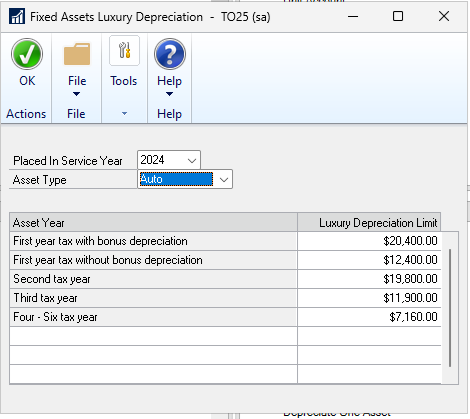Open the Tools wrench and screwdriver icon

click(124, 50)
